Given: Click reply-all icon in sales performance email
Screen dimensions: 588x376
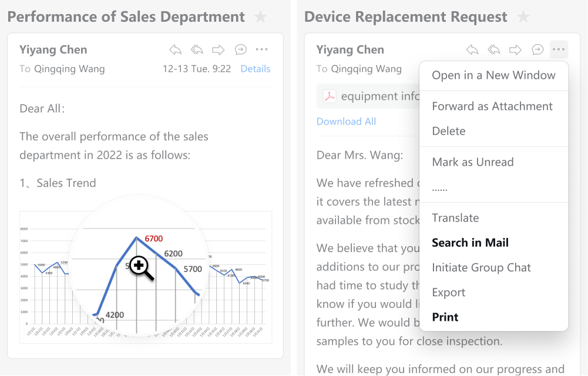Looking at the screenshot, I should (197, 50).
